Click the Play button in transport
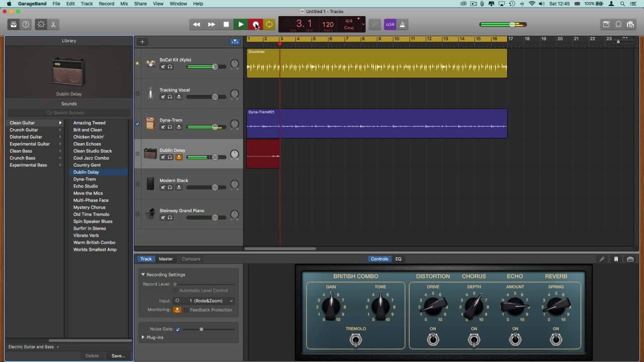 point(241,24)
